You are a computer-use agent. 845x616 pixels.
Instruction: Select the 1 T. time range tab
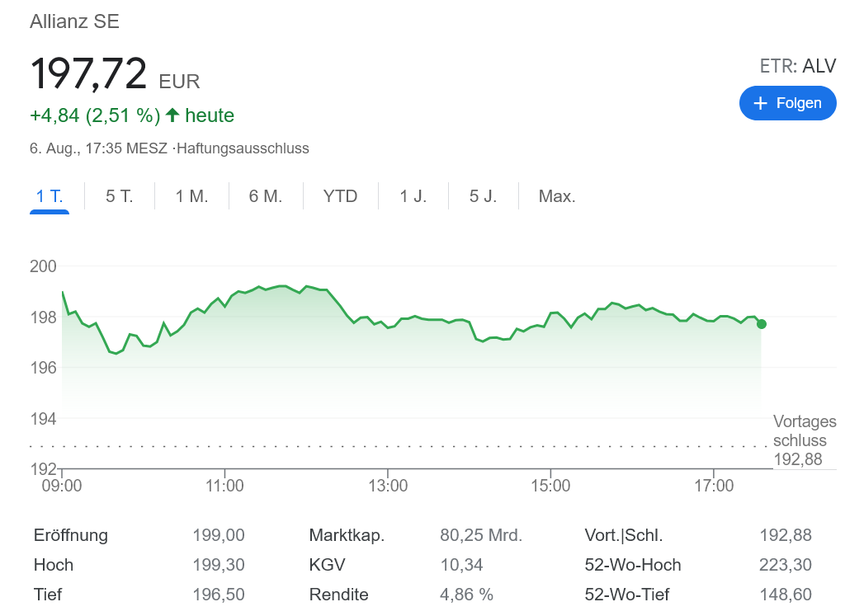[50, 196]
